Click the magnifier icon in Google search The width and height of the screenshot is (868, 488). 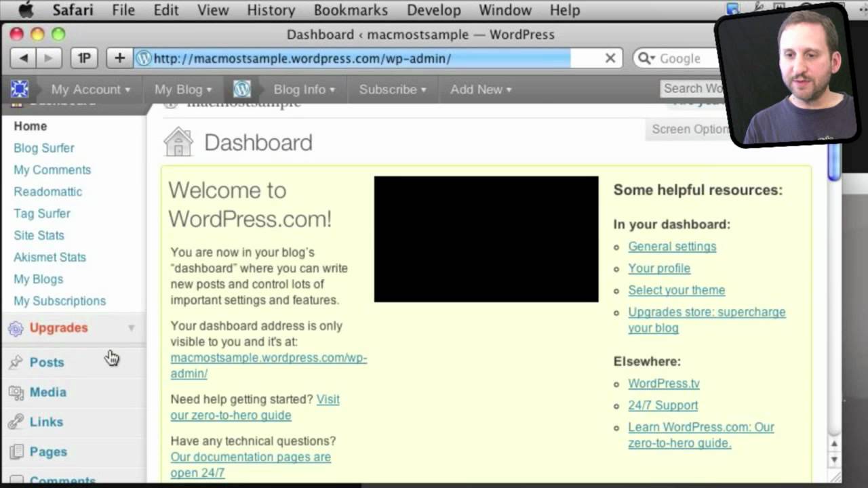pyautogui.click(x=645, y=58)
